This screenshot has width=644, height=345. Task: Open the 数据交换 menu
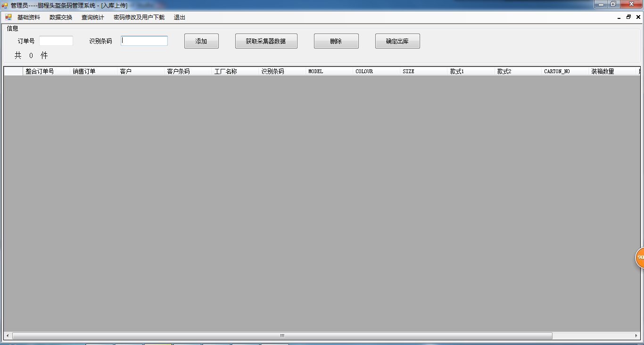[x=61, y=17]
